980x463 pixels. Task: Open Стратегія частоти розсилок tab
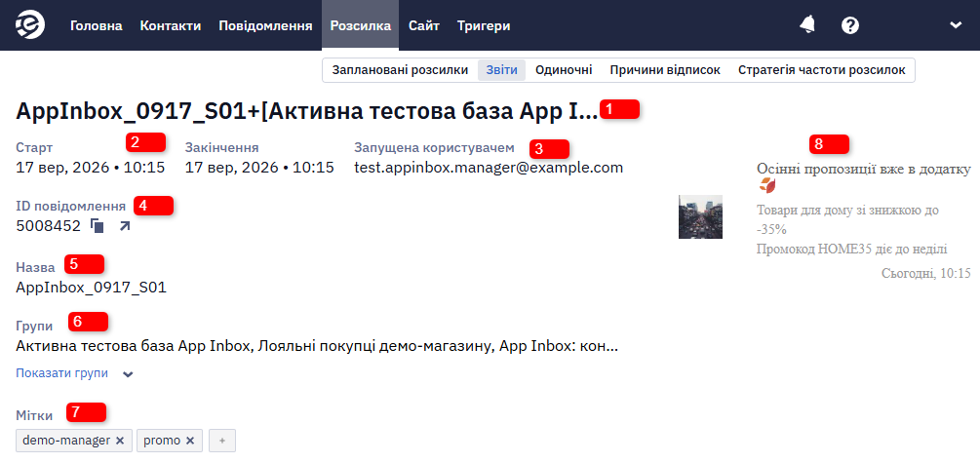[822, 70]
